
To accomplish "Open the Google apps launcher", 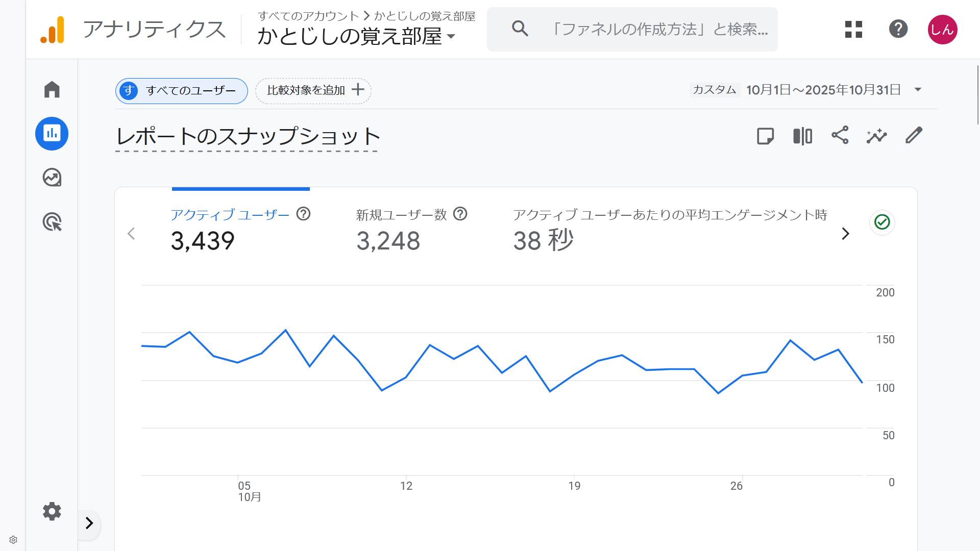I will click(852, 29).
